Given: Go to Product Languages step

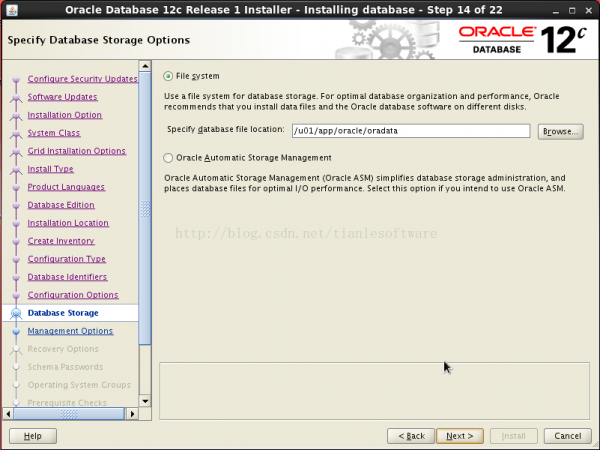Looking at the screenshot, I should (66, 187).
